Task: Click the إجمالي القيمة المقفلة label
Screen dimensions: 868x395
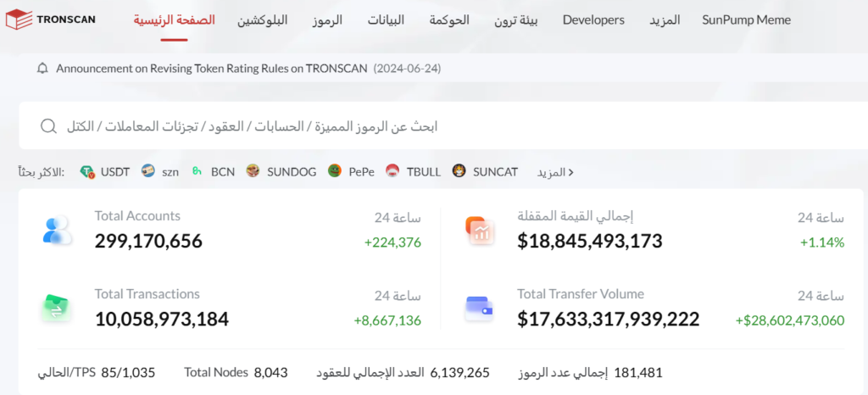Action: click(x=576, y=216)
